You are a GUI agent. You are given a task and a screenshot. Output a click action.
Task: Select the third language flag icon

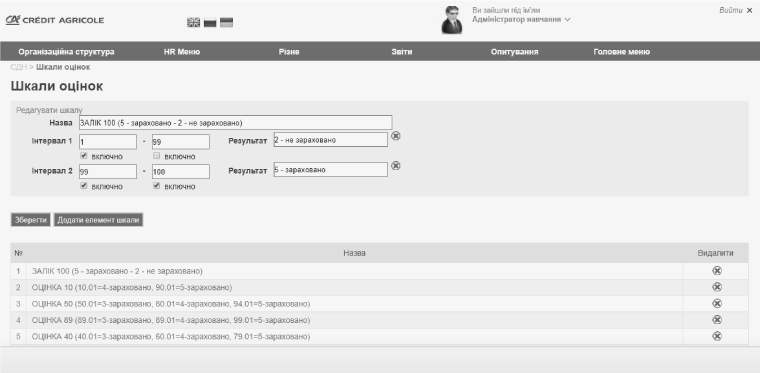point(226,22)
